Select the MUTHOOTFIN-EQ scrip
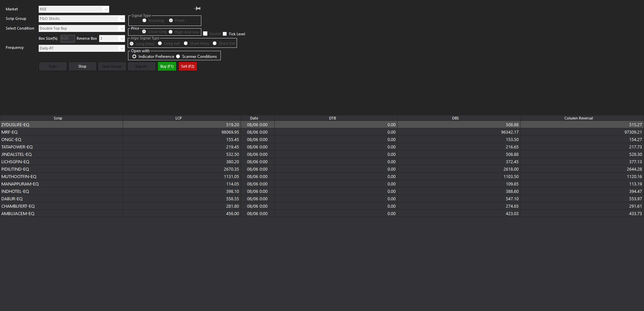Image resolution: width=644 pixels, height=311 pixels. [x=19, y=176]
